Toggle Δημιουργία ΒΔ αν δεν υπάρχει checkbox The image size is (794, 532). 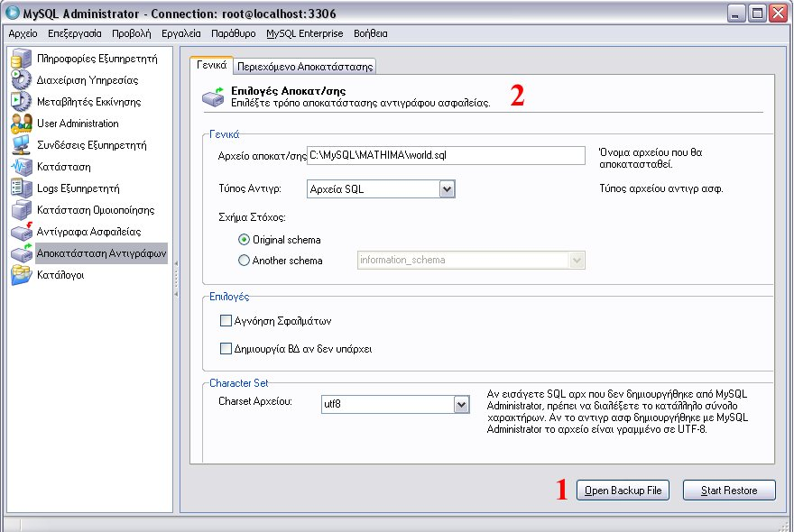click(226, 348)
